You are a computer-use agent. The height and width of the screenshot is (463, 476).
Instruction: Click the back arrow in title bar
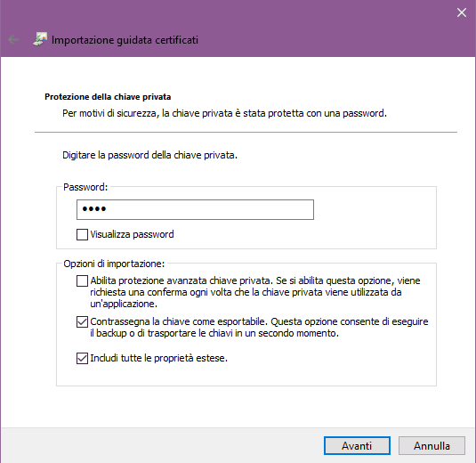[x=13, y=39]
